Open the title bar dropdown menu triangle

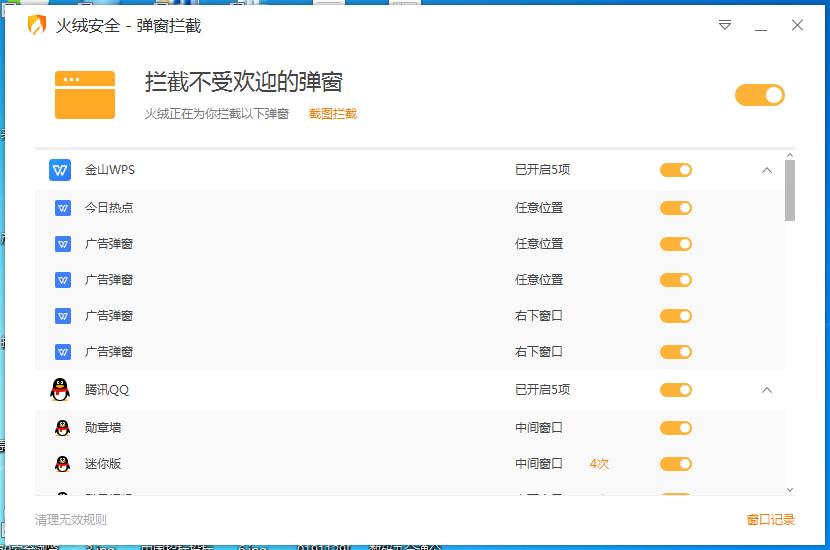(725, 25)
